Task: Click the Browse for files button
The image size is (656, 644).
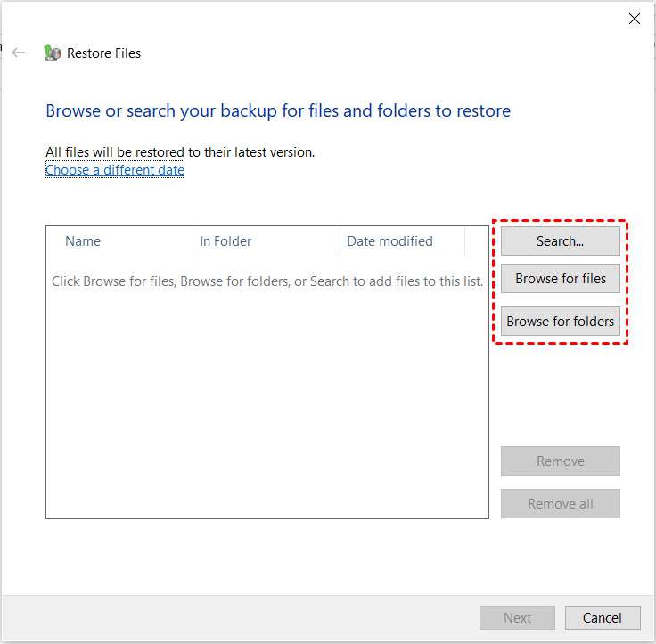Action: coord(561,279)
